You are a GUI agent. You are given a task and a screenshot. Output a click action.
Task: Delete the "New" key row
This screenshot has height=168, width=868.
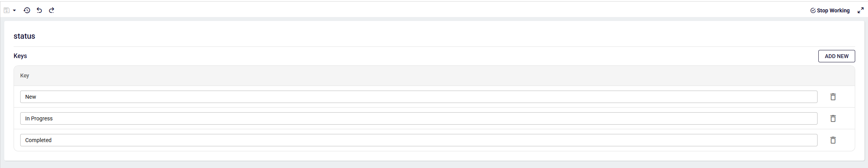(833, 97)
